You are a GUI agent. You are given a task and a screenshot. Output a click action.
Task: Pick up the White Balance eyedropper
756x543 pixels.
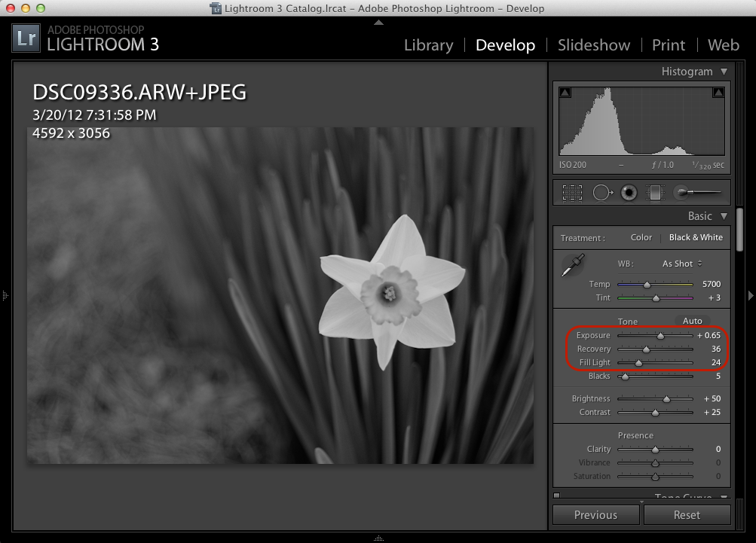pyautogui.click(x=573, y=265)
